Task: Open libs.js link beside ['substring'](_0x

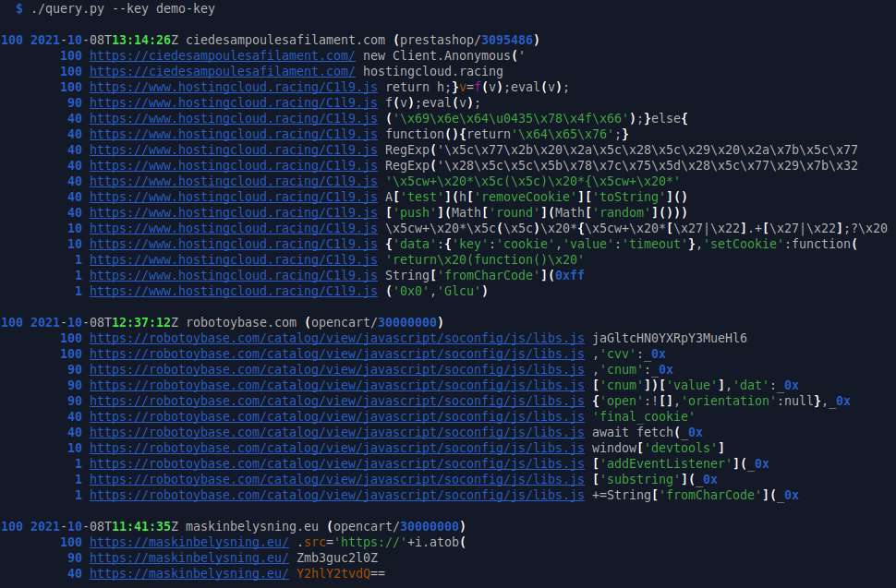Action: pyautogui.click(x=336, y=479)
